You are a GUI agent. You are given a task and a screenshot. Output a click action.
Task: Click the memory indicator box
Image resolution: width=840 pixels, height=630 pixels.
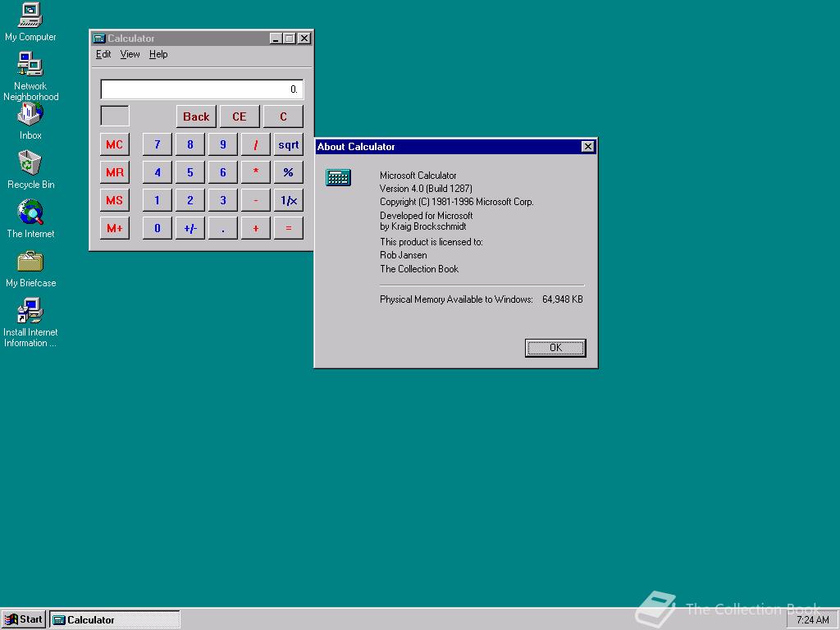[115, 116]
